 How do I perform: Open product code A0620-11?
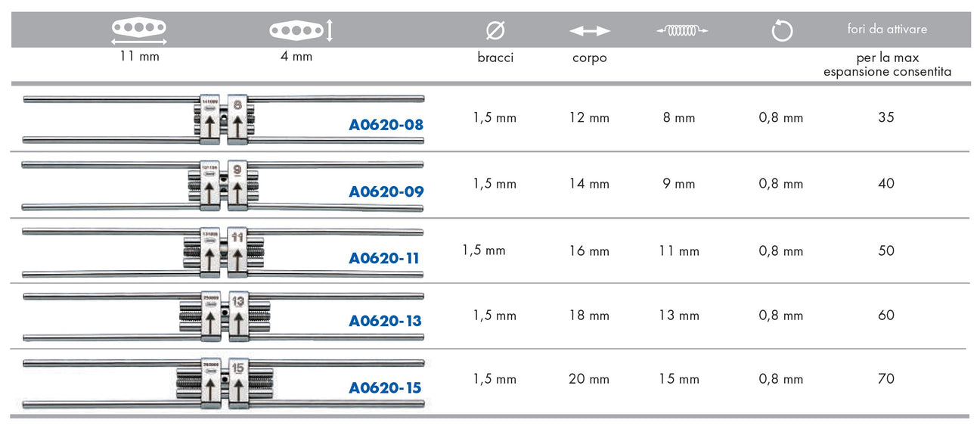383,258
